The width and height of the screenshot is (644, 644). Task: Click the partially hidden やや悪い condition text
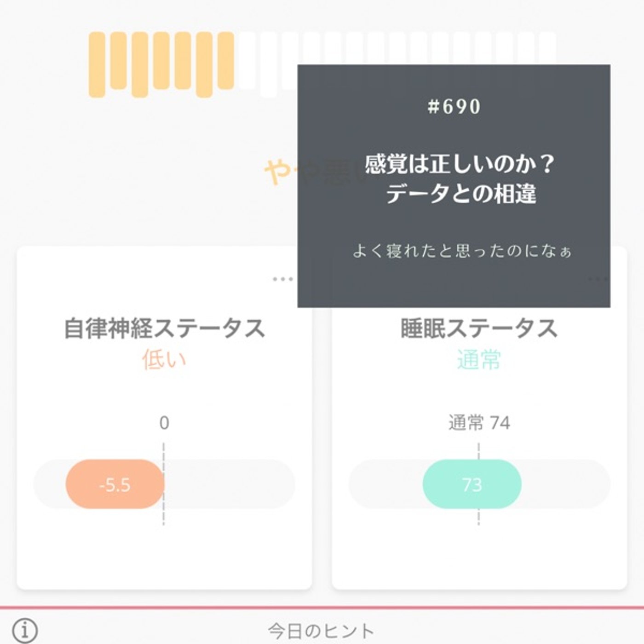[282, 172]
